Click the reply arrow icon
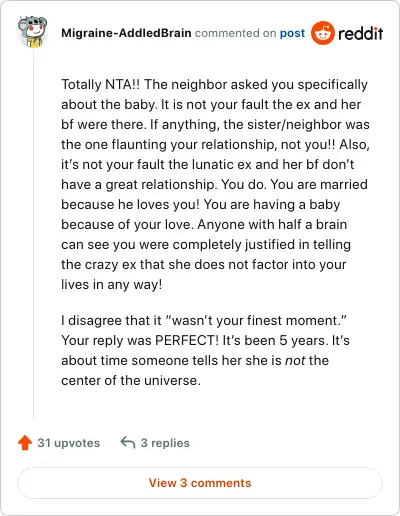This screenshot has width=400, height=516. [x=128, y=443]
